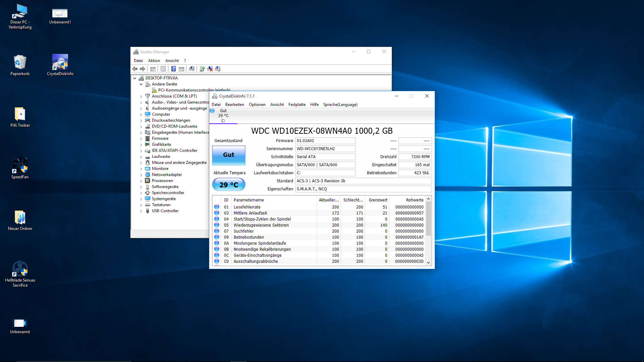Click the scan for hardware changes icon
The image size is (644, 362).
192,69
